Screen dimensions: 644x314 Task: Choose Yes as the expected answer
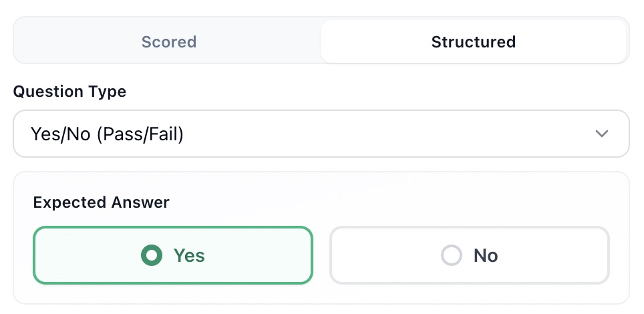click(x=172, y=255)
